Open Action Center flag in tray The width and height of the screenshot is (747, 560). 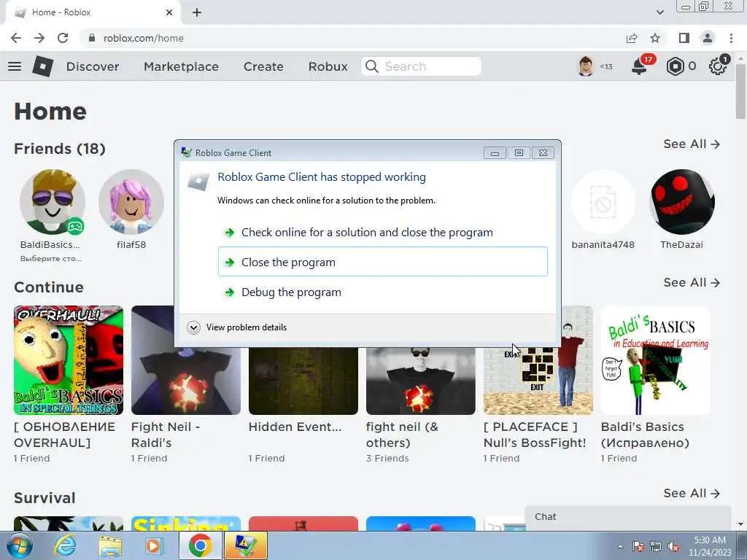click(x=638, y=547)
